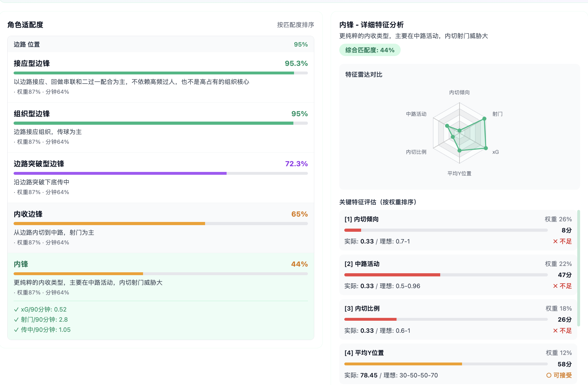Screen dimensions: 588x385
Task: Open the [3] 内切比例 feature card
Action: point(458,319)
